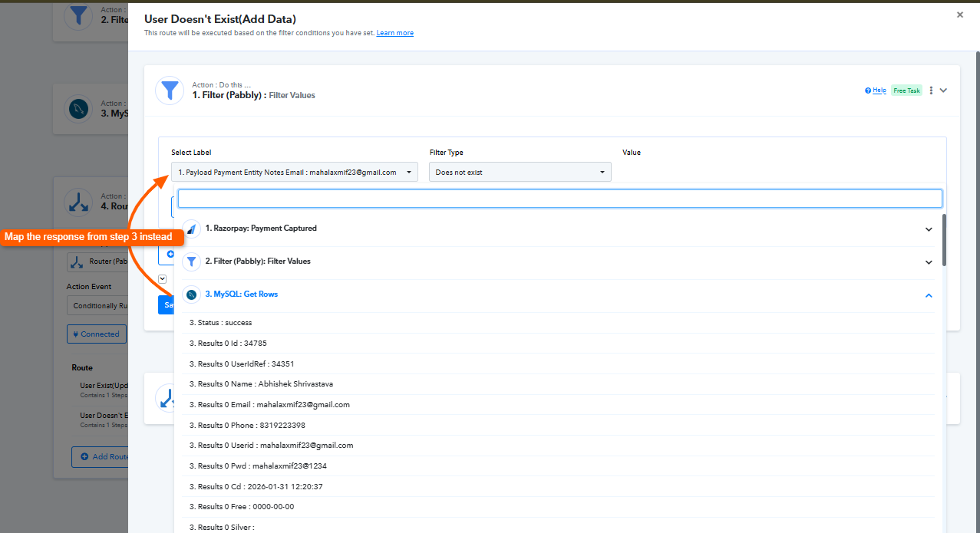Click the MySQL icon beside Get Rows
This screenshot has width=980, height=533.
tap(191, 294)
